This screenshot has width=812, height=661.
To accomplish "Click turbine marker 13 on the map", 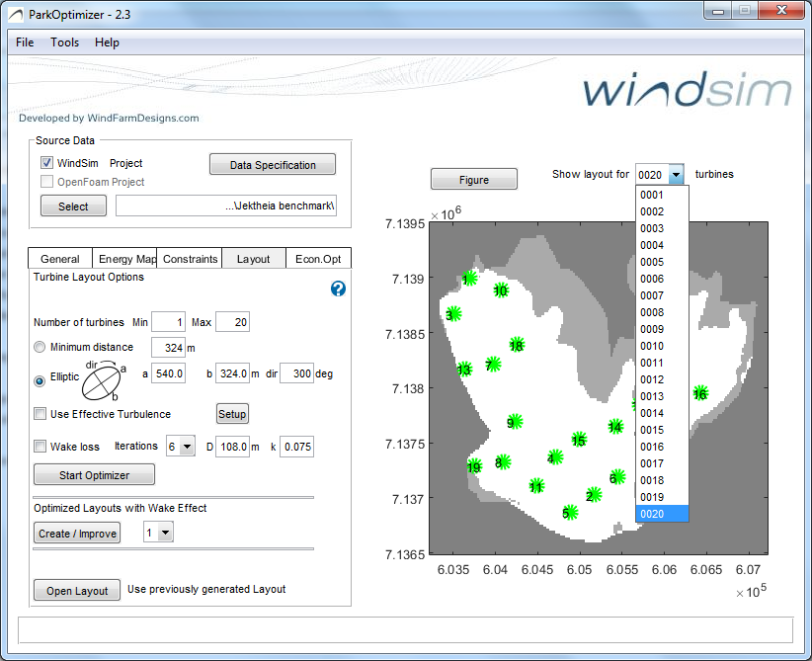I will click(x=464, y=369).
